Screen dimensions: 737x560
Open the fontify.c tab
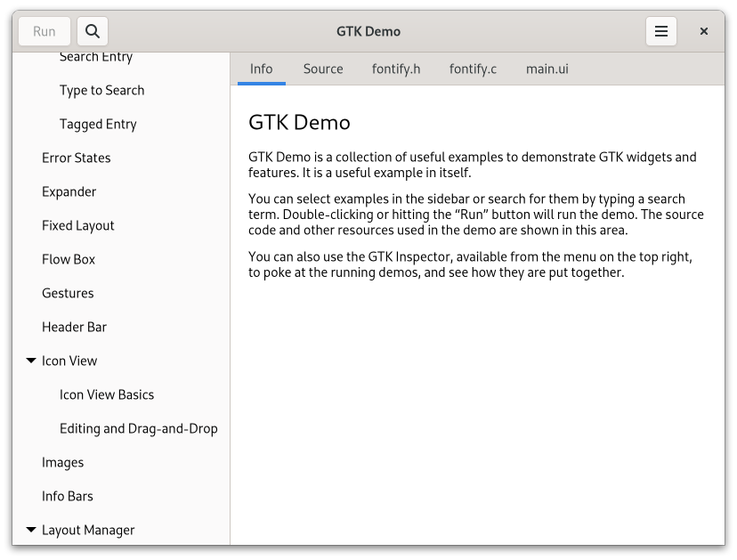473,69
